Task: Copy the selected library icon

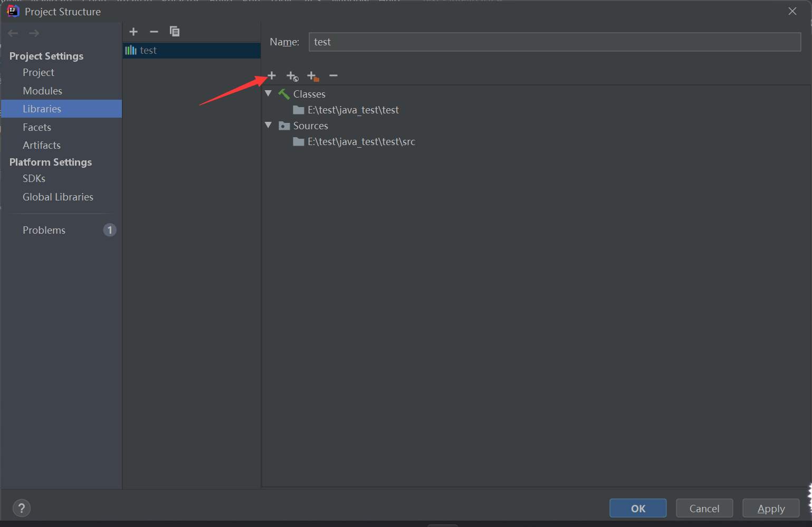Action: click(174, 32)
